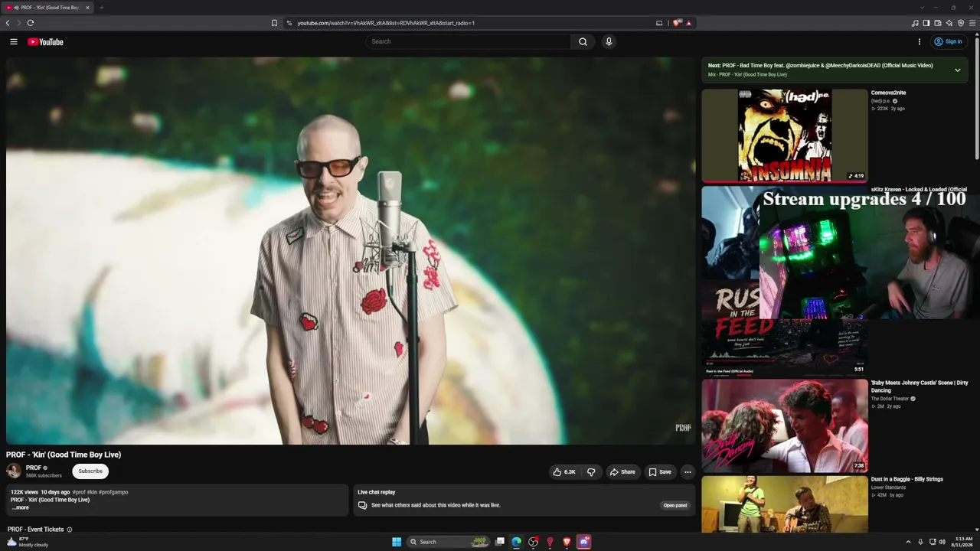The height and width of the screenshot is (551, 980).
Task: Open 'Baby Meets Johnny Castle' video title
Action: (920, 386)
